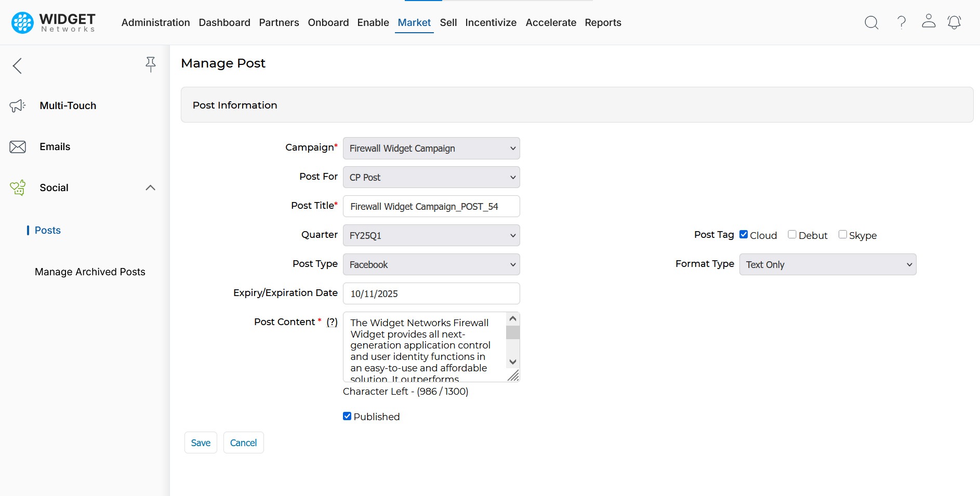Viewport: 980px width, 496px height.
Task: Collapse the Social sidebar section
Action: 150,188
